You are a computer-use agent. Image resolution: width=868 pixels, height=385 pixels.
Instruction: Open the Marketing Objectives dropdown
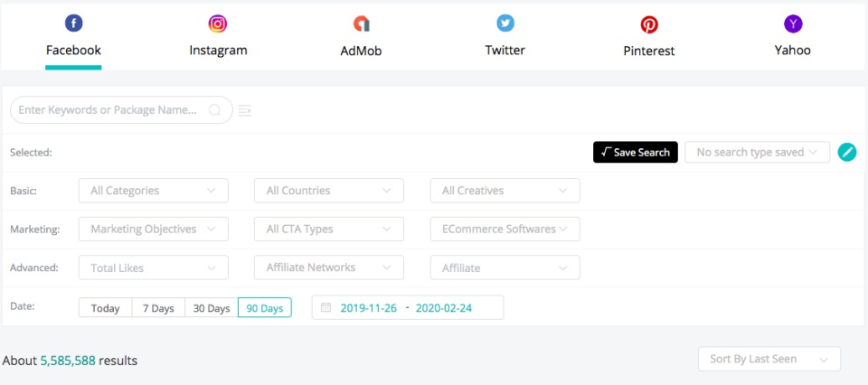coord(154,229)
